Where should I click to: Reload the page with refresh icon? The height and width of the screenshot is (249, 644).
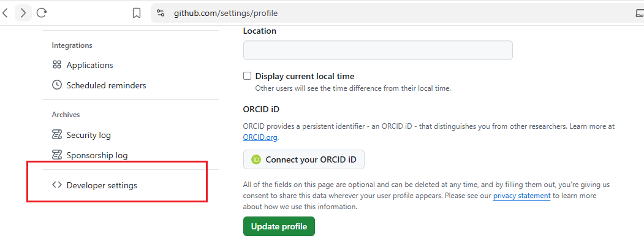42,13
